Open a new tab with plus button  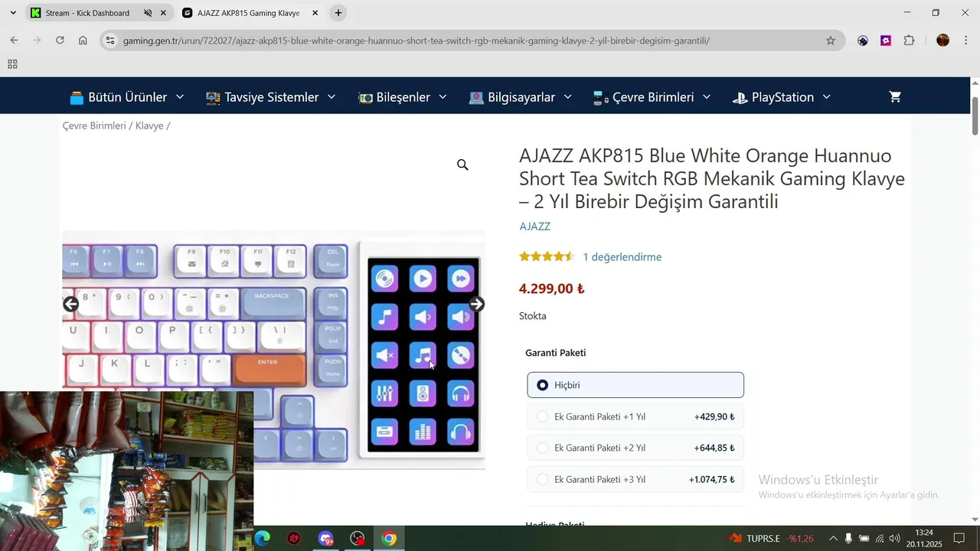pyautogui.click(x=338, y=13)
